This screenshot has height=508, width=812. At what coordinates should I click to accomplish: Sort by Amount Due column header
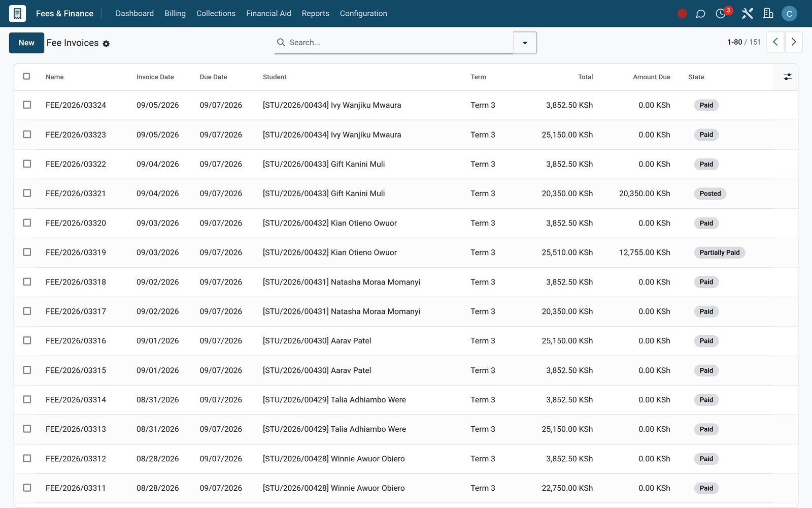pyautogui.click(x=651, y=77)
